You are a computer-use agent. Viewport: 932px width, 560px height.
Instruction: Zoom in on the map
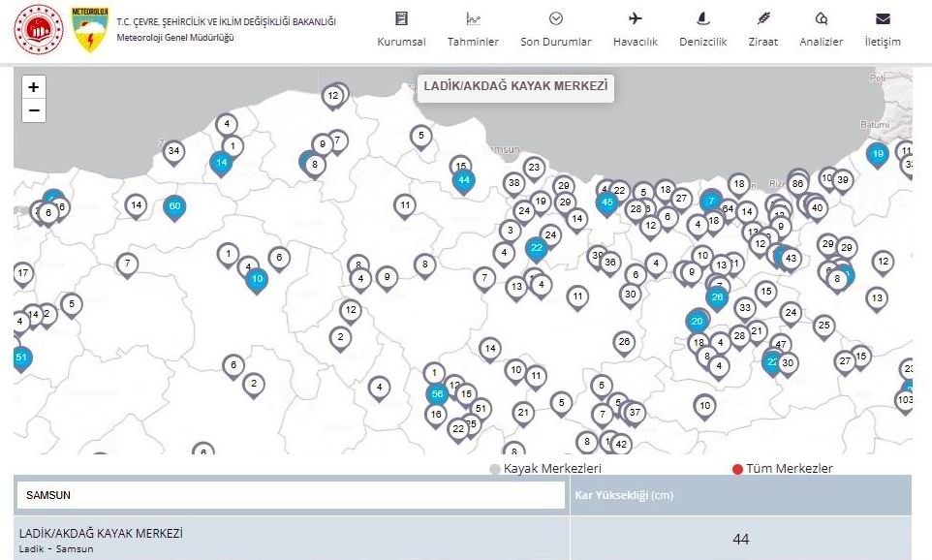pyautogui.click(x=34, y=87)
